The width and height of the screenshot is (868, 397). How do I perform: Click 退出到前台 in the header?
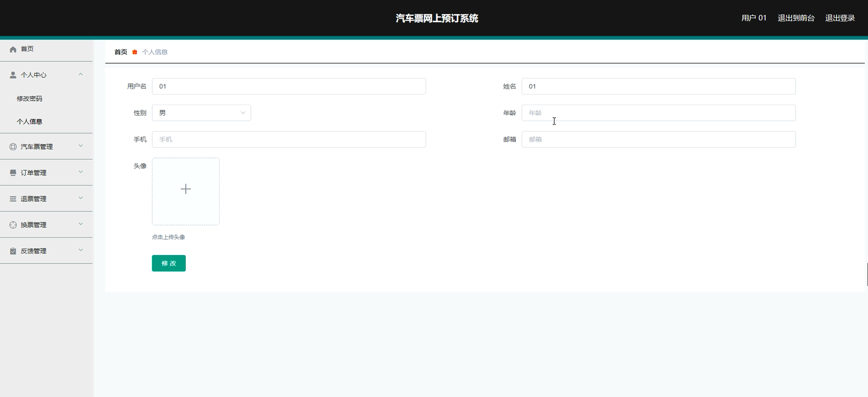[x=796, y=18]
